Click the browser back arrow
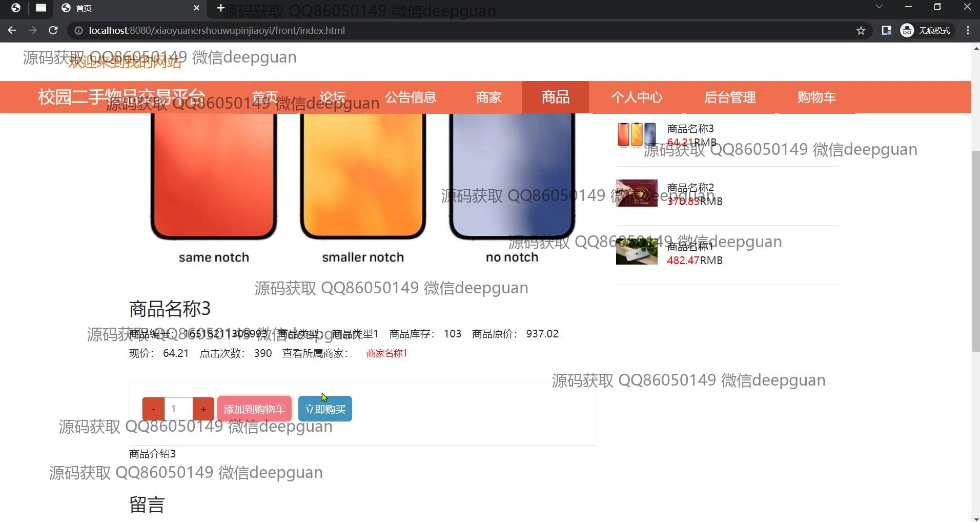Viewport: 980px width, 522px height. pyautogui.click(x=12, y=31)
